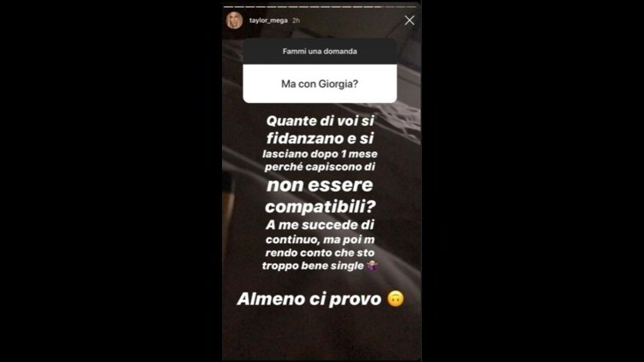Tap the 'Ma con Giorgia?' answer box
Screen dimensions: 644x362
point(320,83)
